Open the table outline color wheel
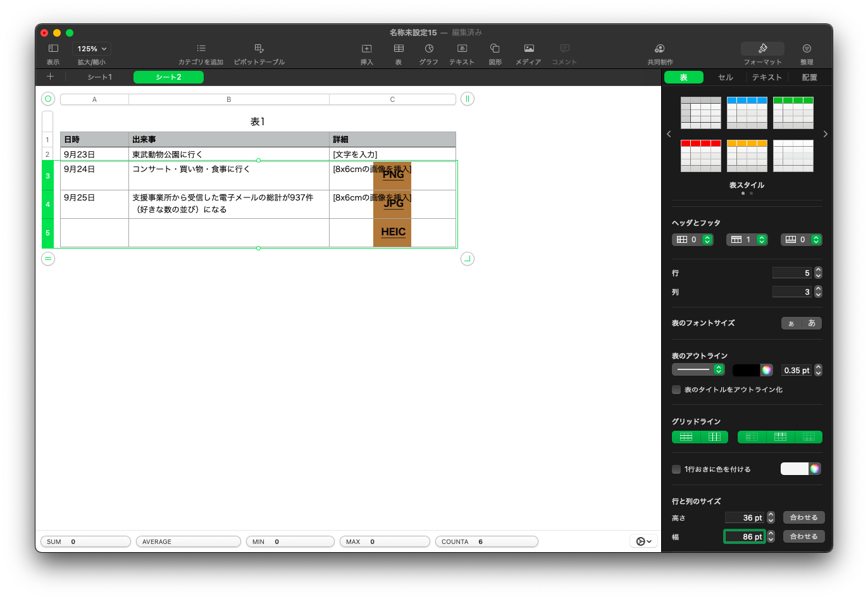Screen dimensions: 868x599 pos(766,370)
